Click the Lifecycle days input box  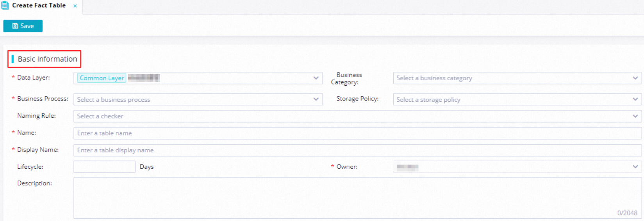(x=104, y=167)
